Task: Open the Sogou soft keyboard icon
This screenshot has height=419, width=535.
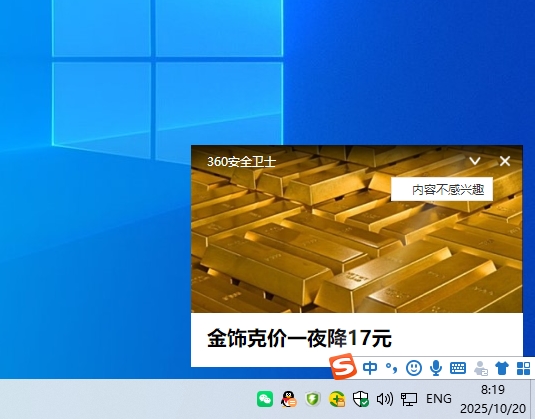Action: coord(458,368)
